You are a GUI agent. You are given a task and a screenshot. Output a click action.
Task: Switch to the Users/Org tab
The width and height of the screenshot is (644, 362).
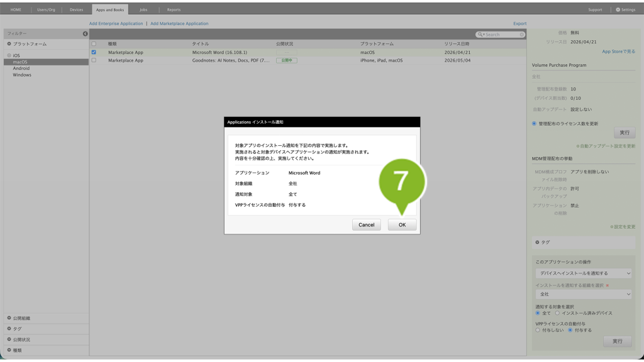(46, 9)
